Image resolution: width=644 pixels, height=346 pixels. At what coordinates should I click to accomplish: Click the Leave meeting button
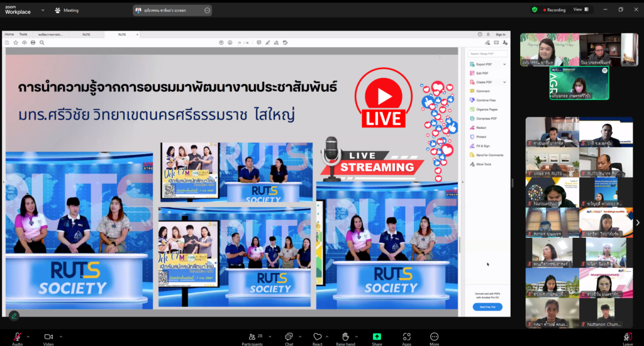628,338
